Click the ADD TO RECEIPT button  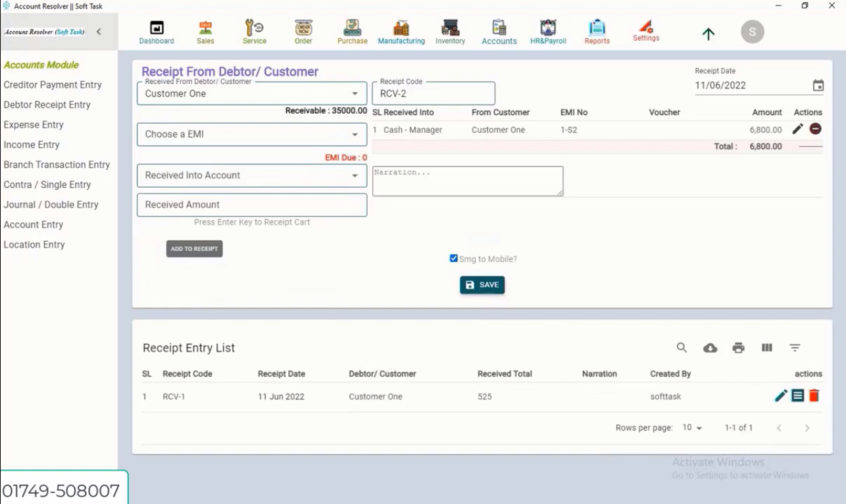tap(193, 249)
